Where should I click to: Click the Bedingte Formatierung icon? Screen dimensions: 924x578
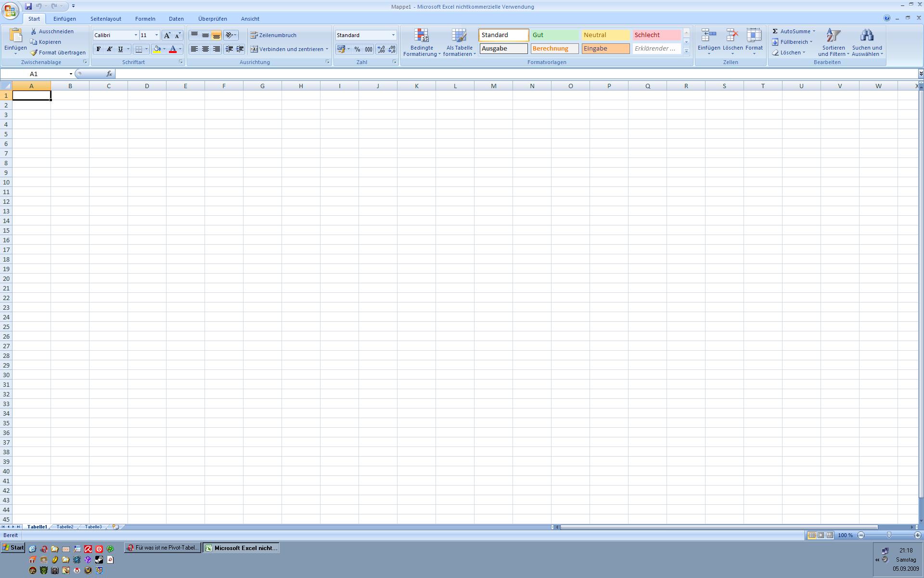pyautogui.click(x=422, y=36)
